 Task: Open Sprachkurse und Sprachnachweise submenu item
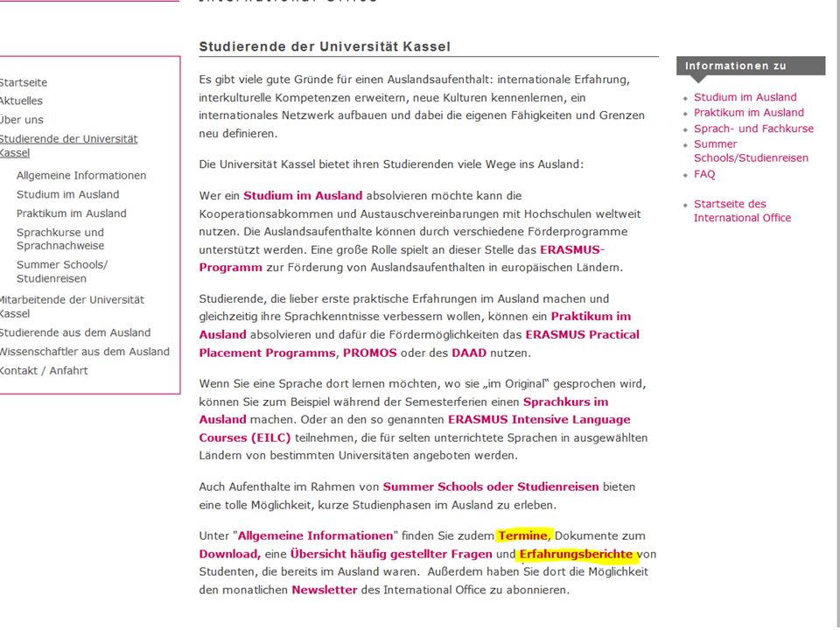pos(60,239)
